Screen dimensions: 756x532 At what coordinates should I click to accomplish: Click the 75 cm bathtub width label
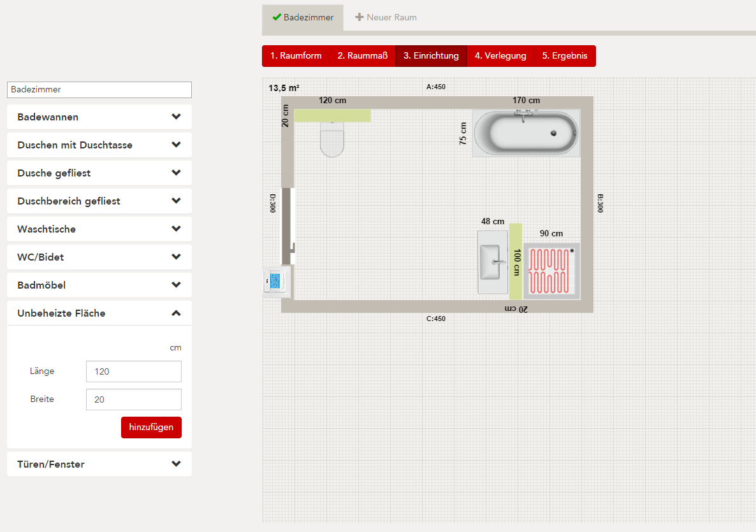tap(463, 134)
